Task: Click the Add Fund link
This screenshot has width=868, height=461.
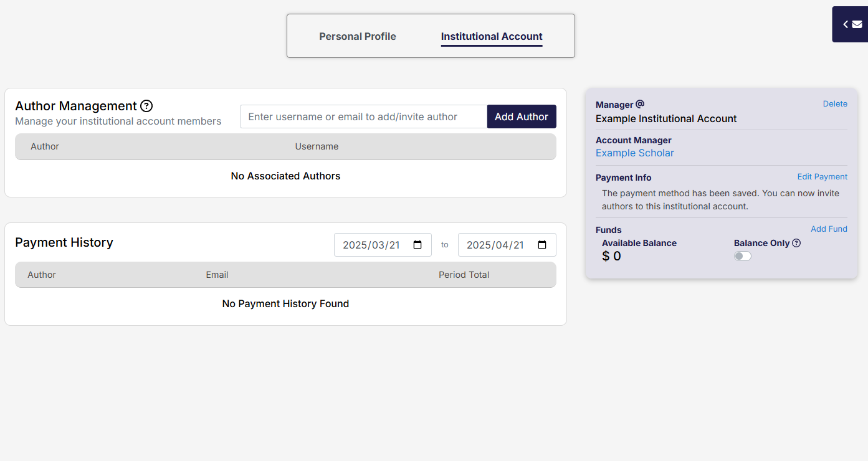Action: coord(829,229)
